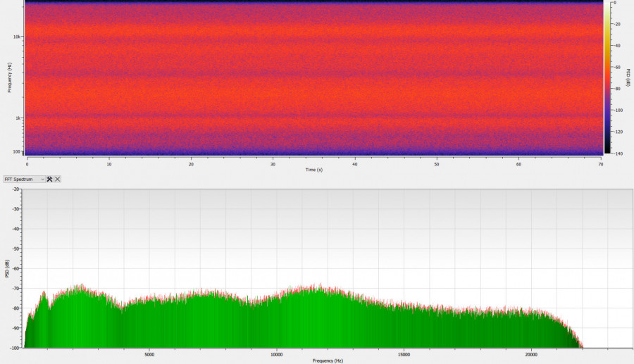Screen dimensions: 634x364
Task: Open the FFT Spectrum view dropdown
Action: pos(24,180)
